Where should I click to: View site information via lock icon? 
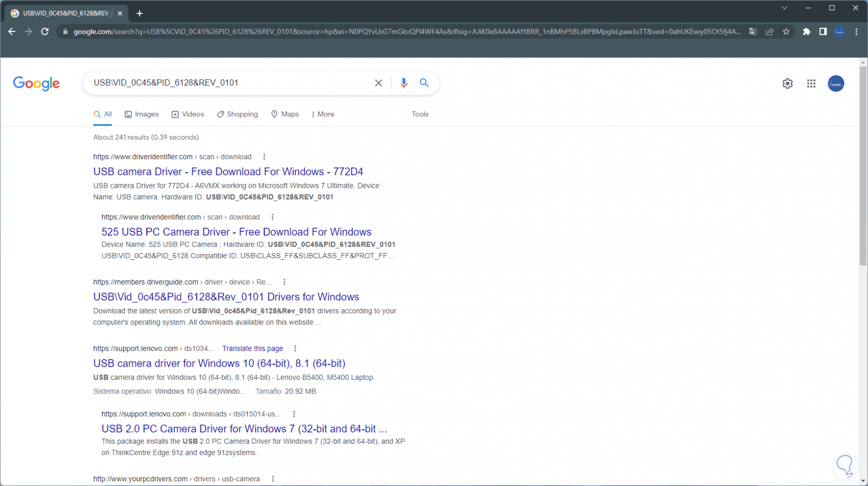[x=65, y=32]
